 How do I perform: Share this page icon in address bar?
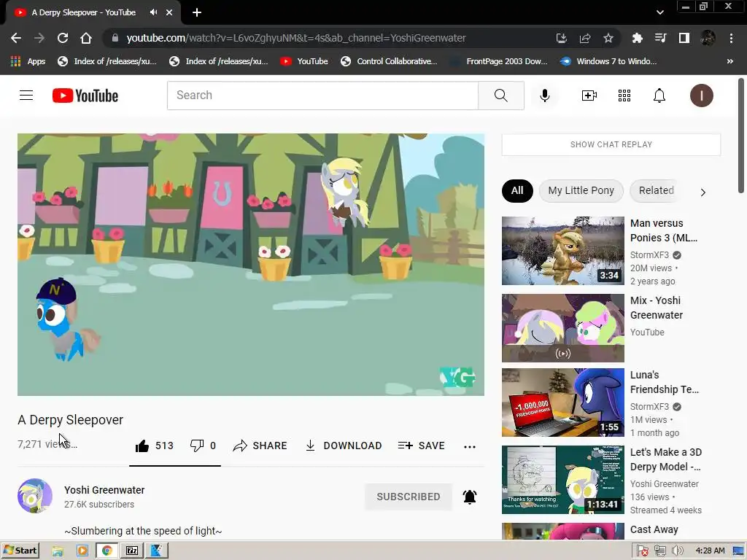click(x=584, y=38)
